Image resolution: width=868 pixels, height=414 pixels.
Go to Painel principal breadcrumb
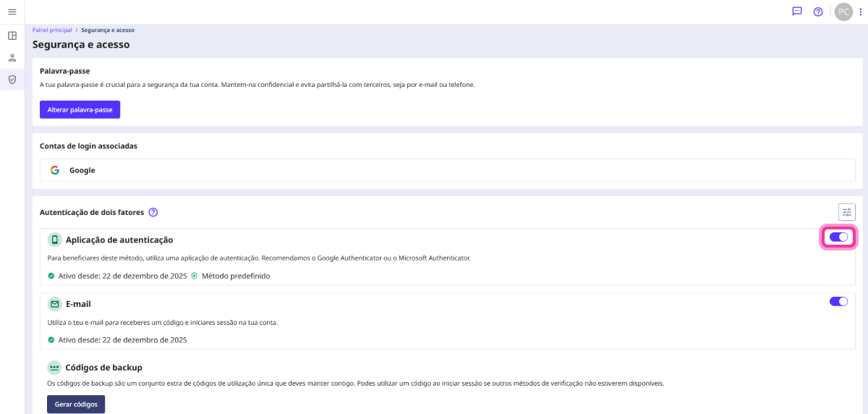(52, 30)
